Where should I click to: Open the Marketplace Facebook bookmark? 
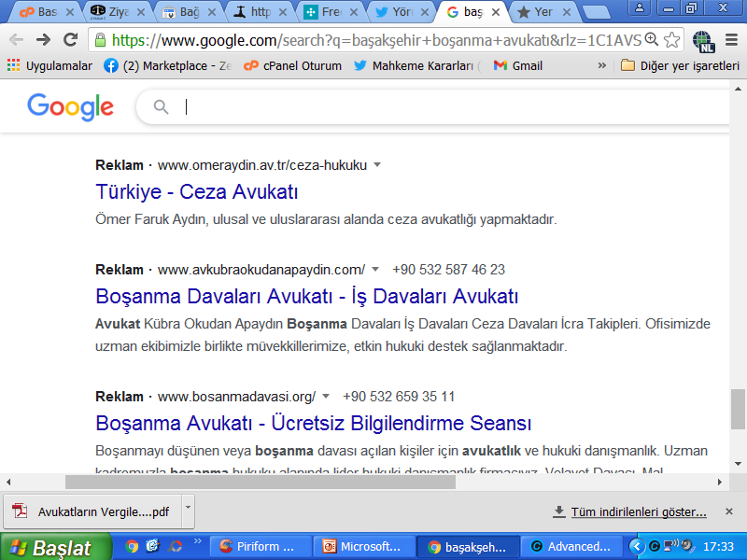tap(167, 65)
